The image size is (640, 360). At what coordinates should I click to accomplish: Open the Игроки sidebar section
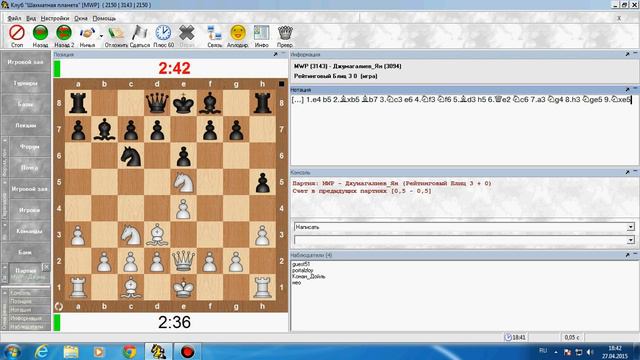tap(29, 210)
